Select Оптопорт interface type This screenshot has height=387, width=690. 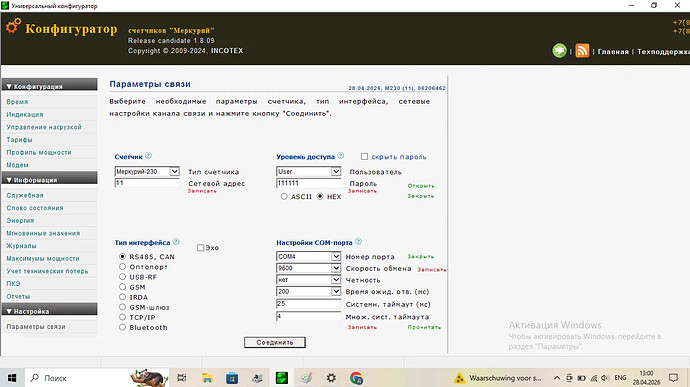(122, 266)
